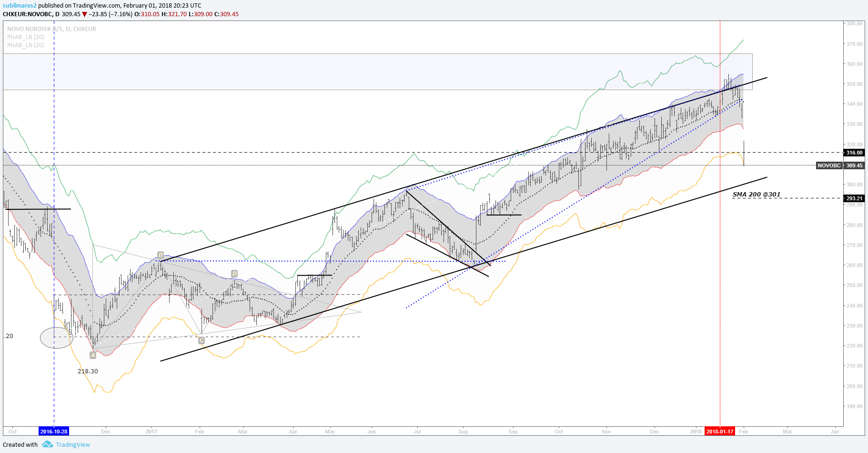Image resolution: width=868 pixels, height=453 pixels.
Task: Click the 218.30 low annotation
Action: pyautogui.click(x=88, y=371)
